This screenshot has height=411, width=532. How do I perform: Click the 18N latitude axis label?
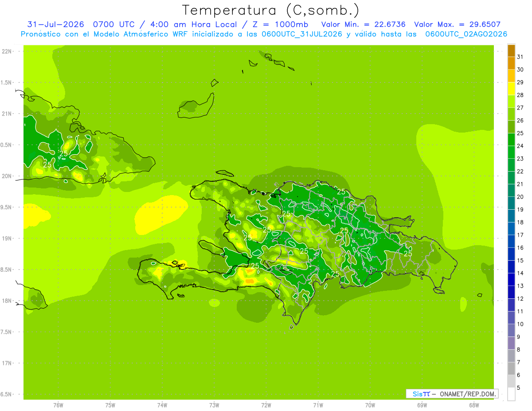click(x=7, y=301)
